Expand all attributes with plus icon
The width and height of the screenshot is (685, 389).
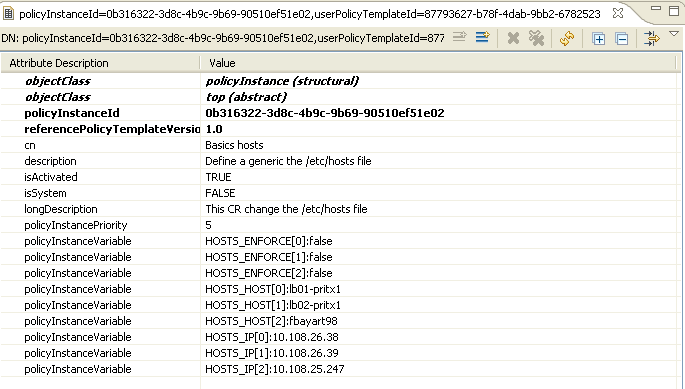(x=599, y=39)
